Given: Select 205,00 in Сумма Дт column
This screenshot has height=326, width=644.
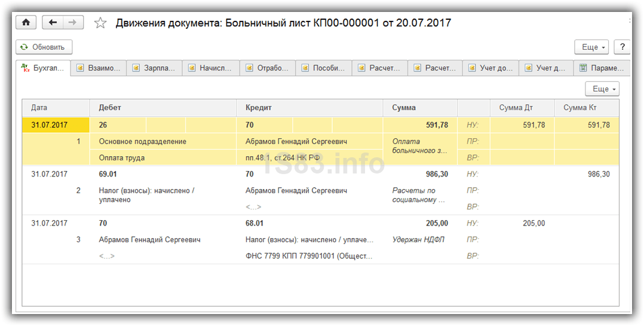Looking at the screenshot, I should tap(534, 224).
